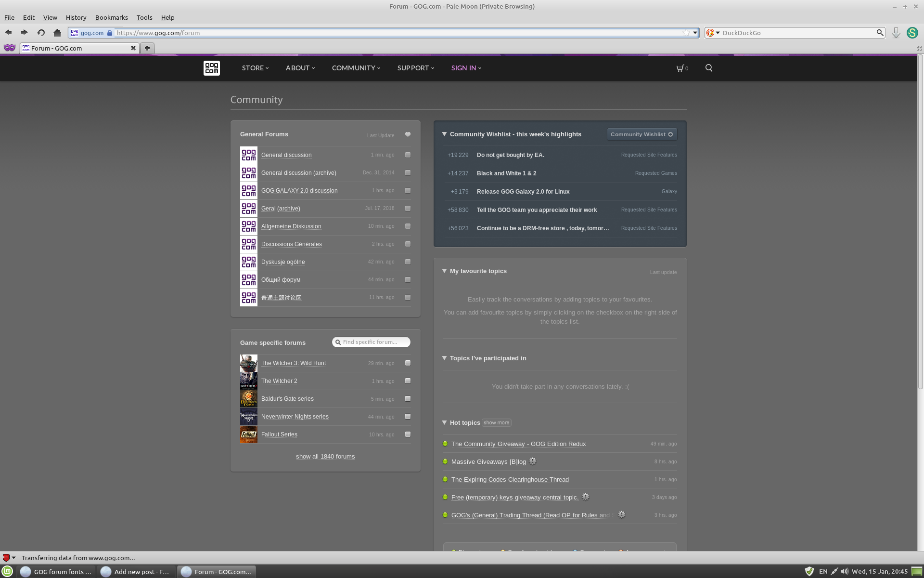Image resolution: width=924 pixels, height=578 pixels.
Task: Click the browser forward arrow
Action: [x=24, y=33]
